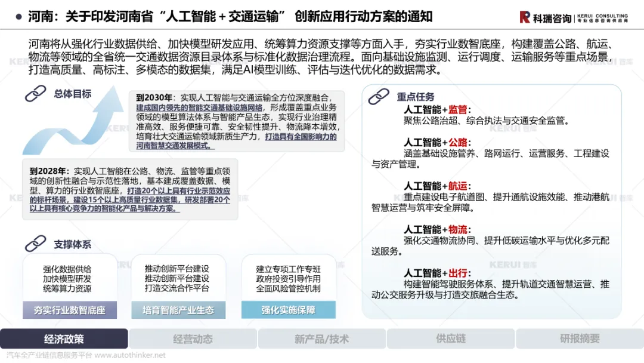Image resolution: width=644 pixels, height=363 pixels.
Task: Click the line 统筹算力资源
Action: [x=67, y=288]
